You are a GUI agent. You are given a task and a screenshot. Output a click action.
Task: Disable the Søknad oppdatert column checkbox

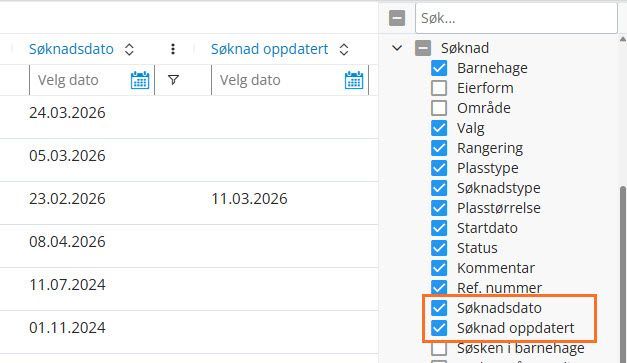439,328
